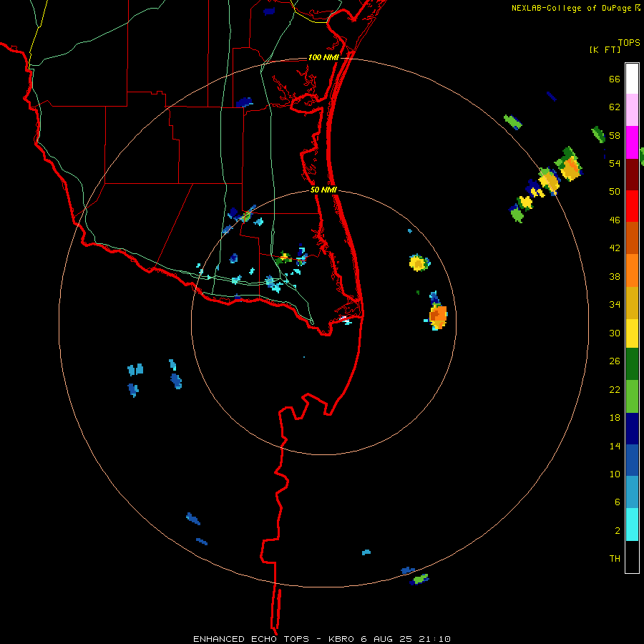Click the cyan legend swatch
Screen dimensions: 644x644
click(632, 525)
